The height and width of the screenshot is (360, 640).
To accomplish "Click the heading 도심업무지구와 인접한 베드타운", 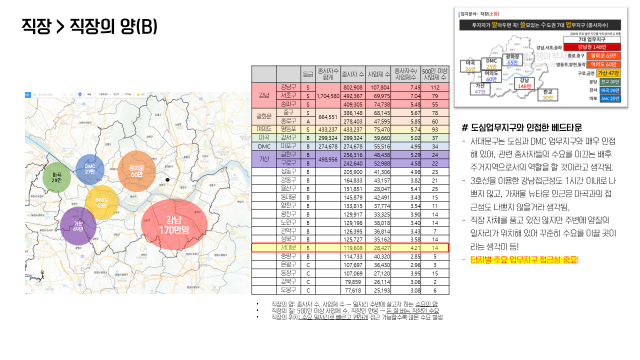I will [526, 127].
